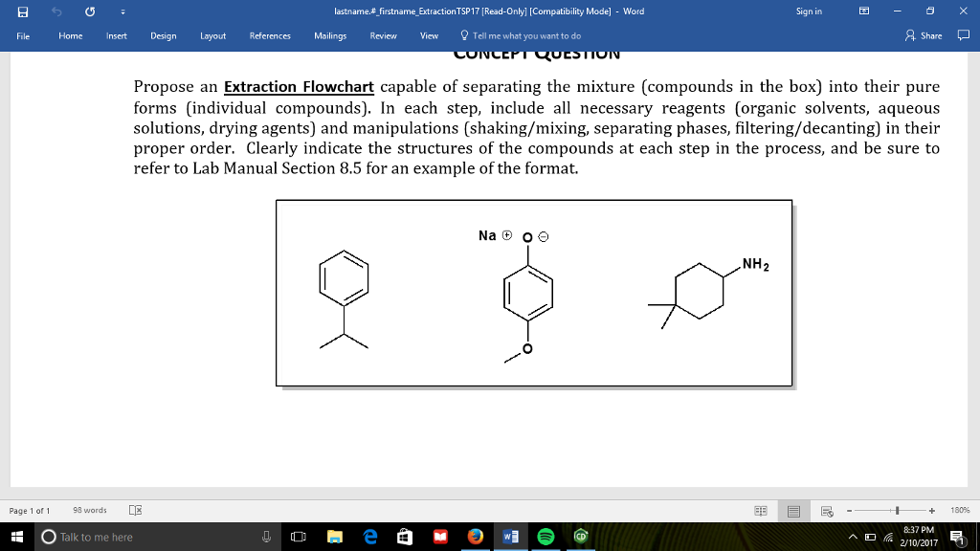Image resolution: width=980 pixels, height=551 pixels.
Task: Select Print Layout view in status bar
Action: [x=794, y=510]
